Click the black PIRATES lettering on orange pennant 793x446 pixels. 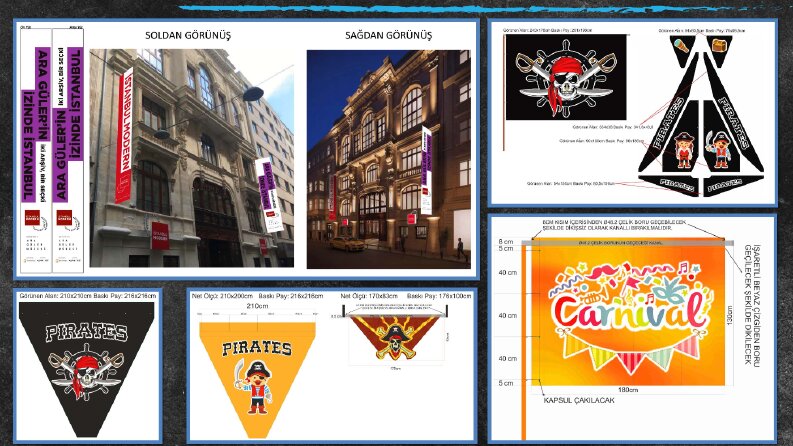pos(257,347)
